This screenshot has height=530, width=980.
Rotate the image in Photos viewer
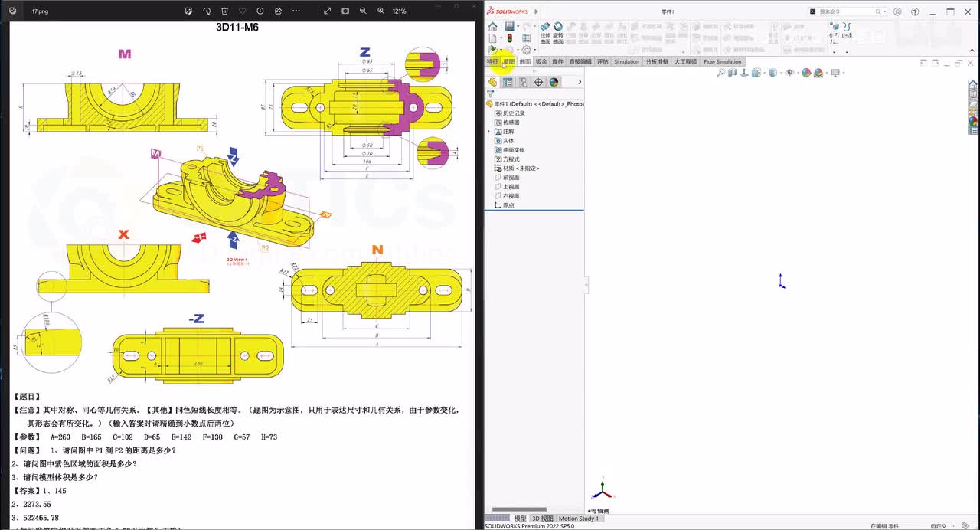point(207,11)
